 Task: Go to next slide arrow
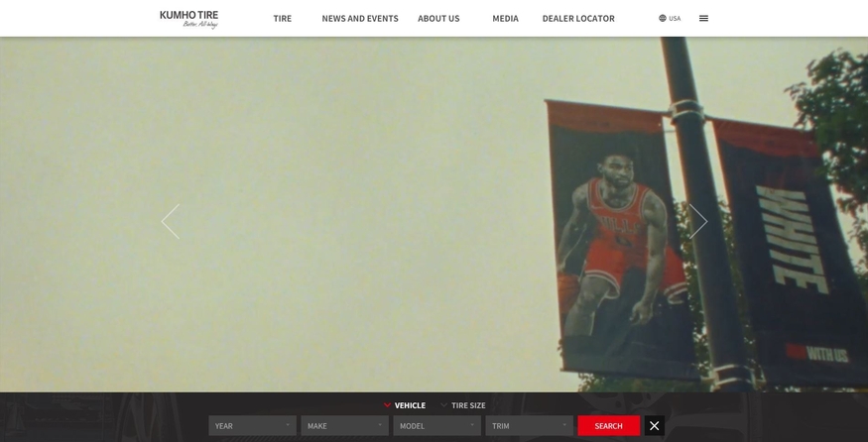point(698,221)
